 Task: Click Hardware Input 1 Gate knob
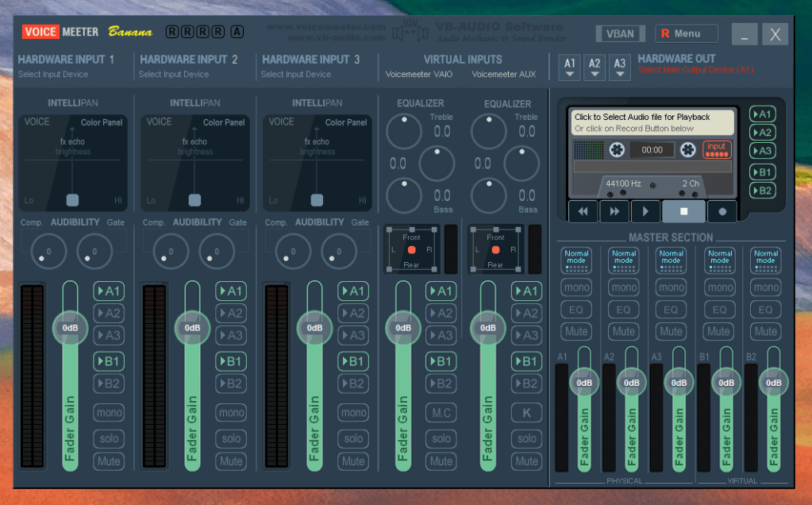[x=94, y=251]
